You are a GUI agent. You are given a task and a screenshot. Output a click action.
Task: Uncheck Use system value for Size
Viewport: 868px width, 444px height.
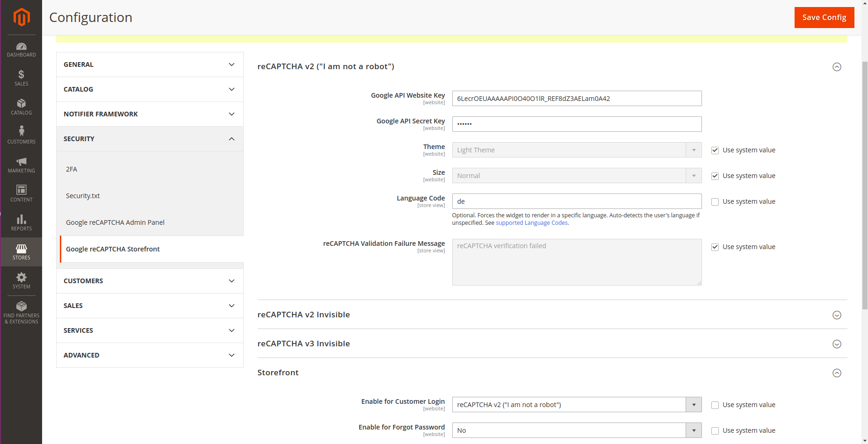tap(715, 176)
